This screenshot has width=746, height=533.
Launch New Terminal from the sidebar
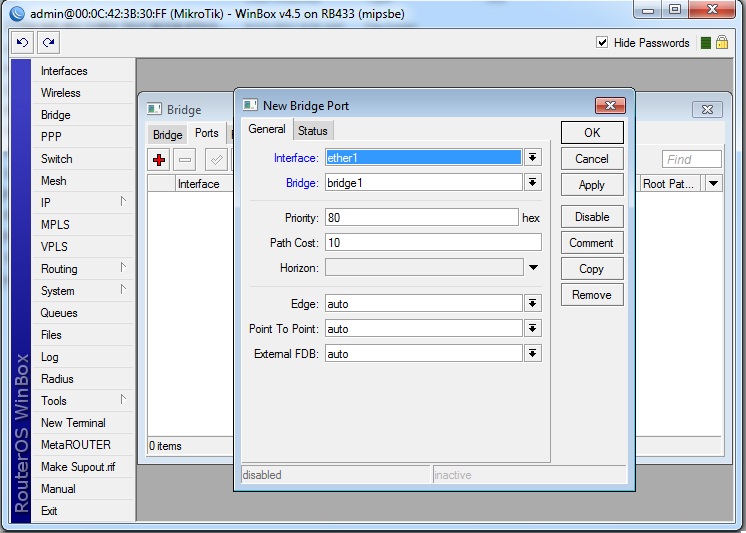pyautogui.click(x=83, y=423)
